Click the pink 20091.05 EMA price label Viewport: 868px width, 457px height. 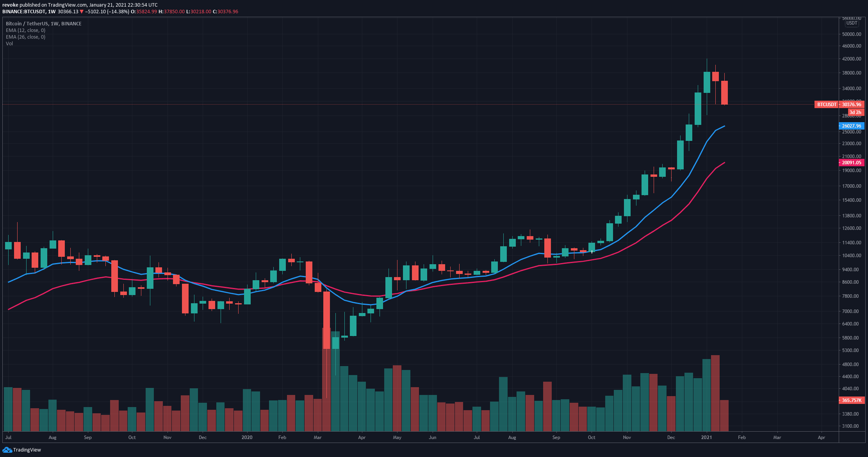[x=852, y=163]
